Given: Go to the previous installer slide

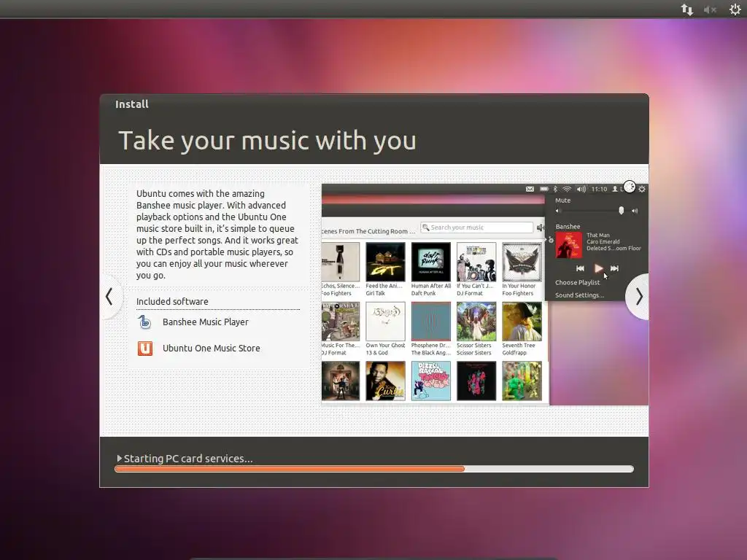Looking at the screenshot, I should (109, 297).
